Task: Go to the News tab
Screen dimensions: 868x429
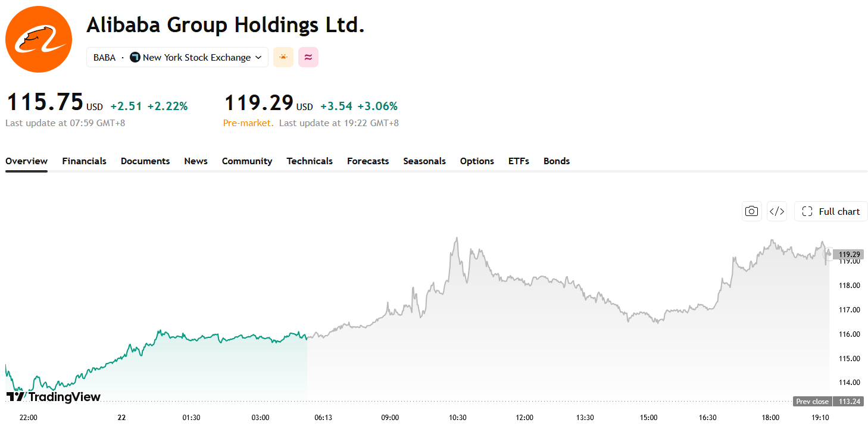Action: pos(196,161)
